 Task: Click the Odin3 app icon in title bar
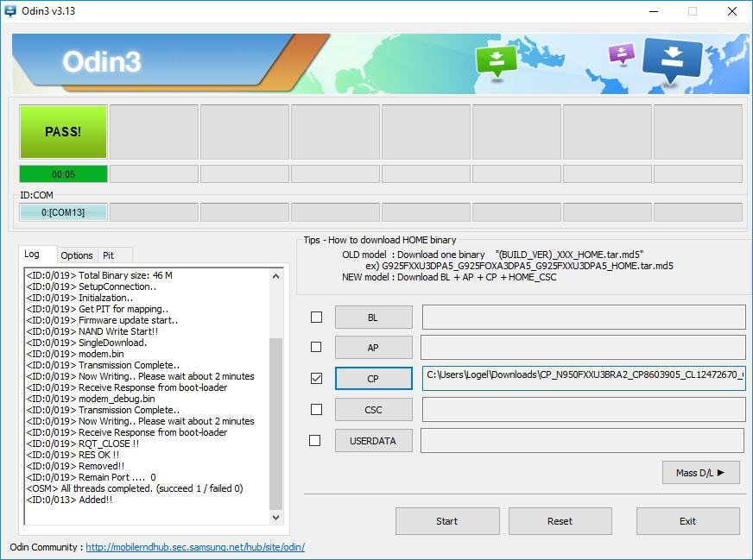9,10
